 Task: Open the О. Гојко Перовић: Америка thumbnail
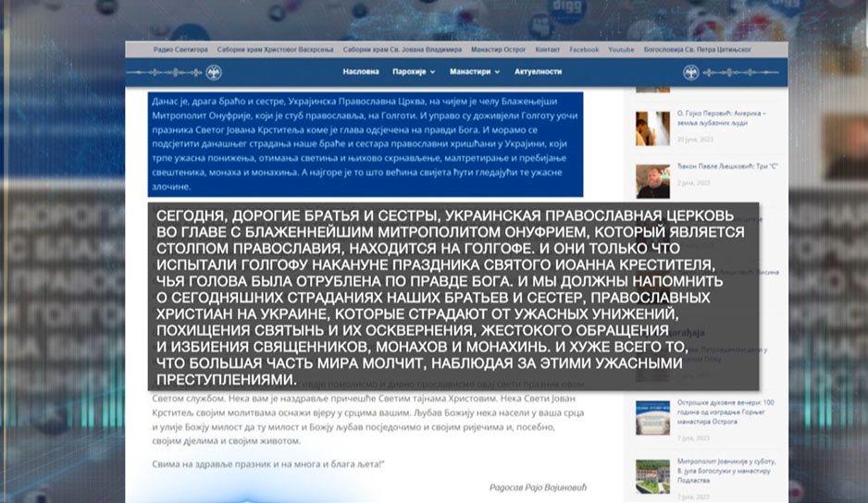coord(652,129)
